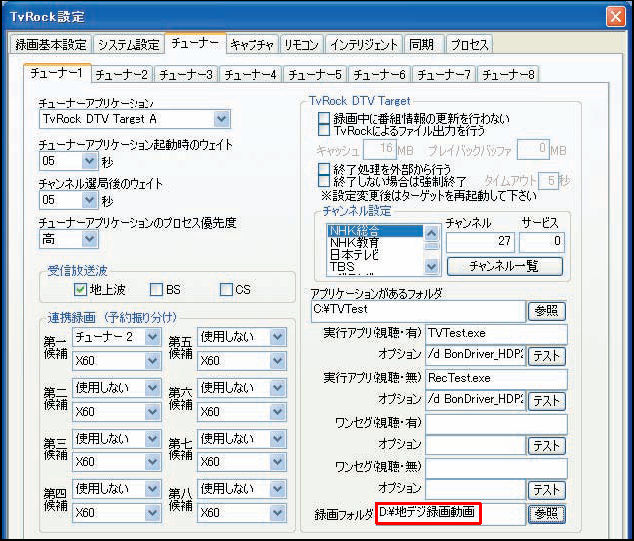Click the ワンセグ(視聴・有) field
The image size is (634, 541).
tap(496, 423)
